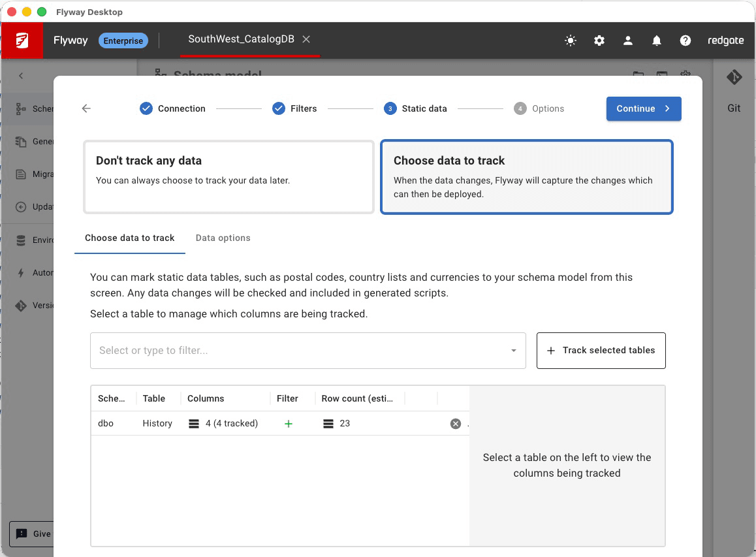Sort by the Table column header
The image size is (756, 557).
pos(154,398)
